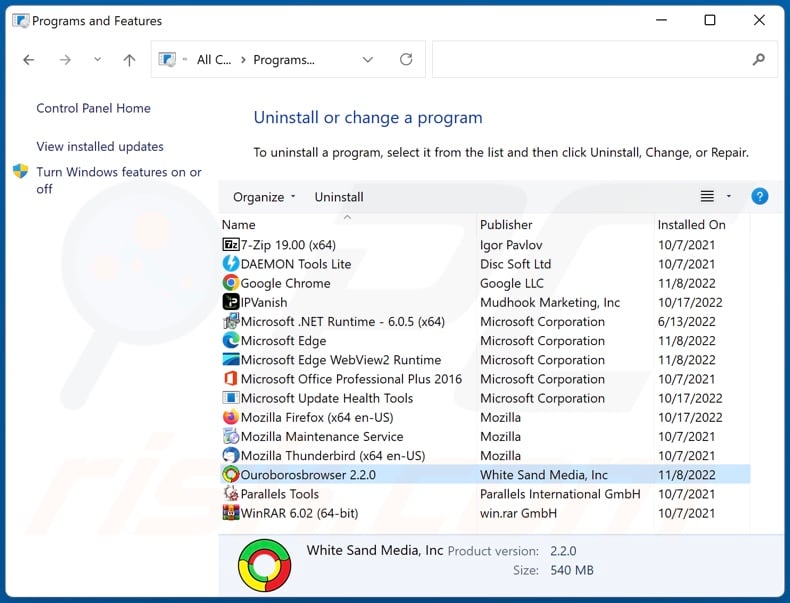Refresh the Programs and Features list
This screenshot has height=603, width=790.
[406, 59]
